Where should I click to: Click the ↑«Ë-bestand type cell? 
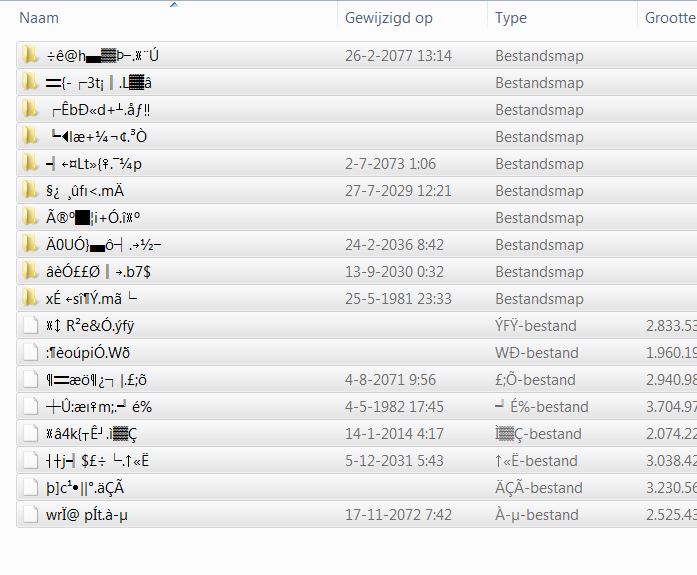click(536, 461)
